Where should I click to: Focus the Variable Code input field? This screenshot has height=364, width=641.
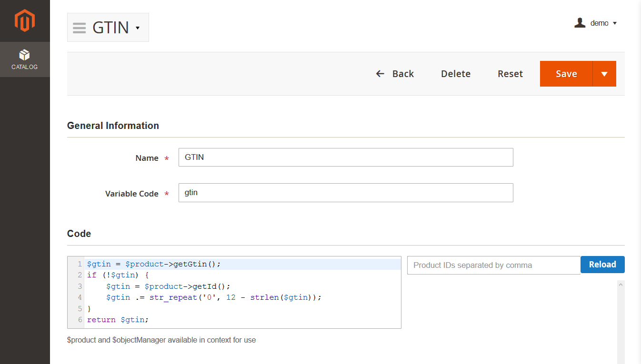coord(346,193)
